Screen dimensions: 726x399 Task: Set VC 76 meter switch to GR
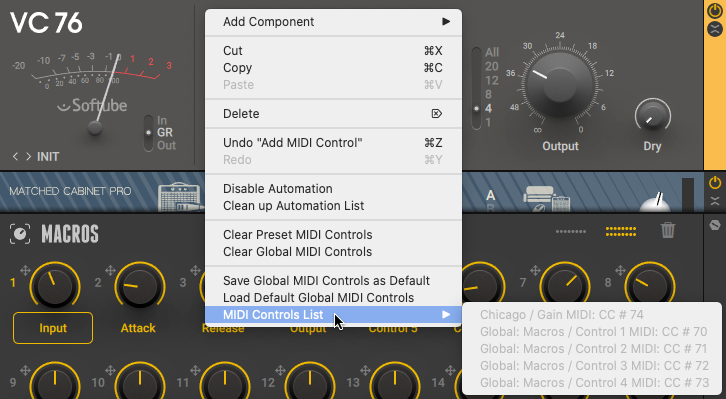point(165,132)
